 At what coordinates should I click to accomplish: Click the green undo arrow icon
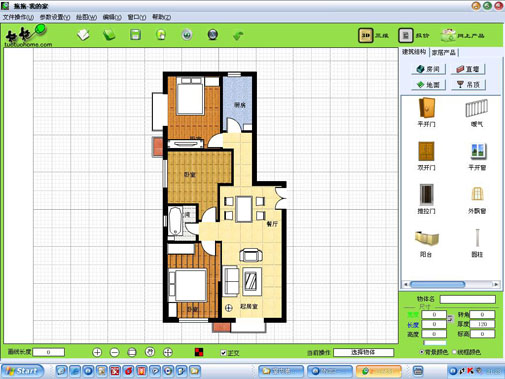[x=238, y=35]
